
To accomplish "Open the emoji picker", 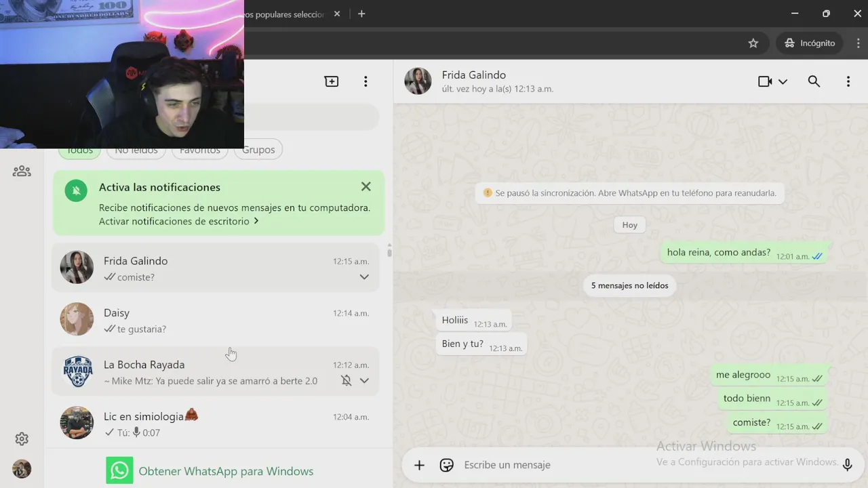I will tap(446, 465).
